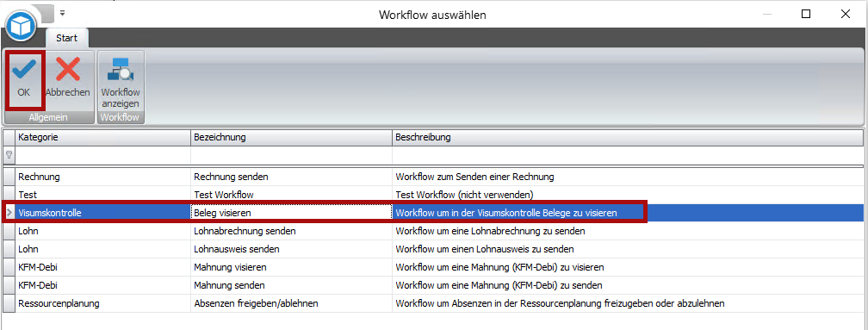
Task: Select the Test category cell
Action: tap(103, 195)
